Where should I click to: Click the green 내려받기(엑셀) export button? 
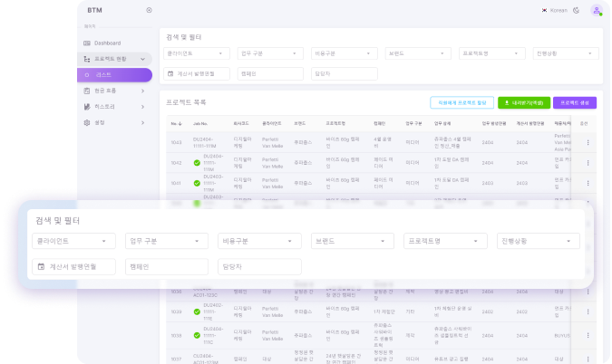tap(523, 103)
